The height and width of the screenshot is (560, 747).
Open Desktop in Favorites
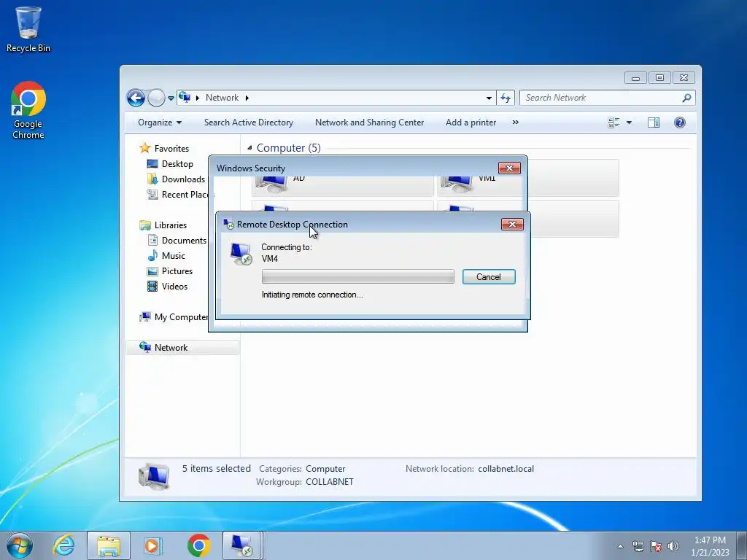[x=177, y=164]
